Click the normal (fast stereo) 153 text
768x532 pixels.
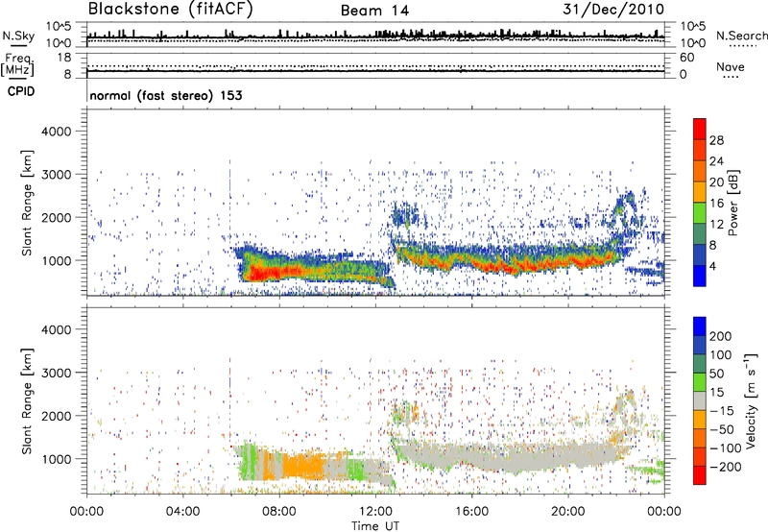(x=166, y=96)
